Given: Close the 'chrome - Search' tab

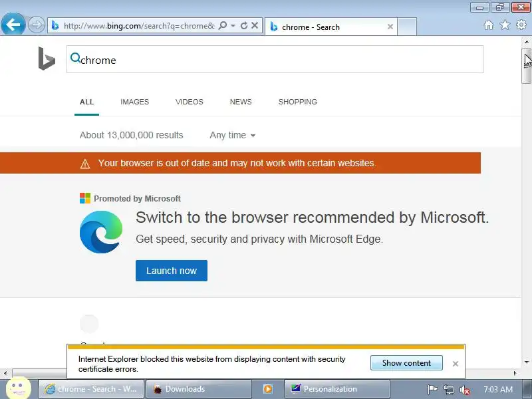Looking at the screenshot, I should (x=390, y=27).
